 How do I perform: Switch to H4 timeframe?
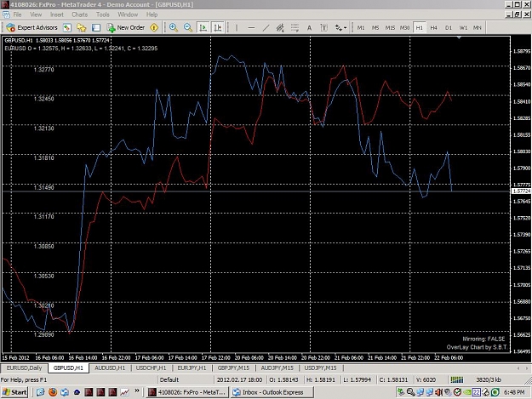pyautogui.click(x=433, y=28)
